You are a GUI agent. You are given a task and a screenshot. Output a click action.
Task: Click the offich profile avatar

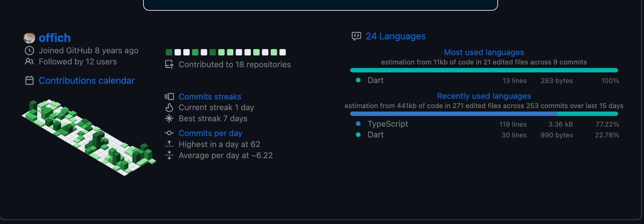[29, 38]
